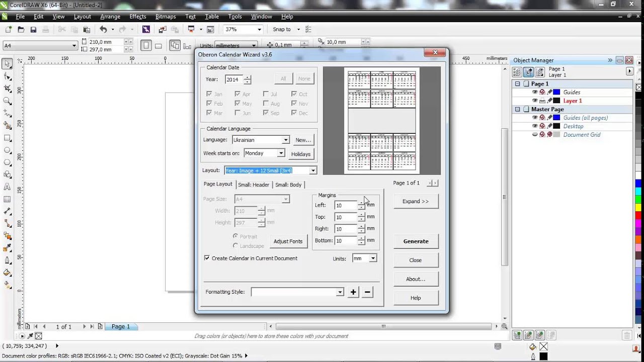This screenshot has height=362, width=644.
Task: Open the Bitmaps menu
Action: 166,17
